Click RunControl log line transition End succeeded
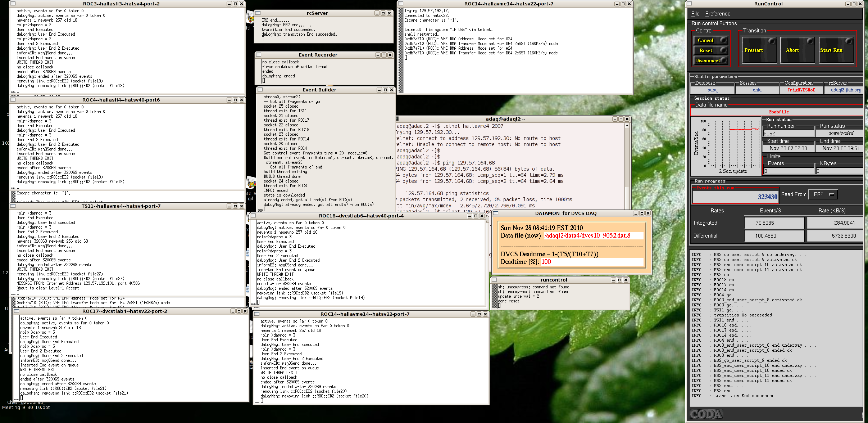Screen dimensions: 868x423 [x=733, y=396]
